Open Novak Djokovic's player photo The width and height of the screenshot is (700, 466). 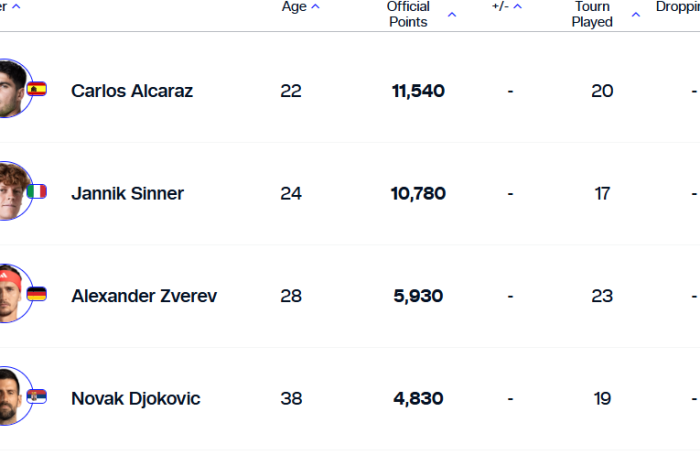(x=14, y=396)
